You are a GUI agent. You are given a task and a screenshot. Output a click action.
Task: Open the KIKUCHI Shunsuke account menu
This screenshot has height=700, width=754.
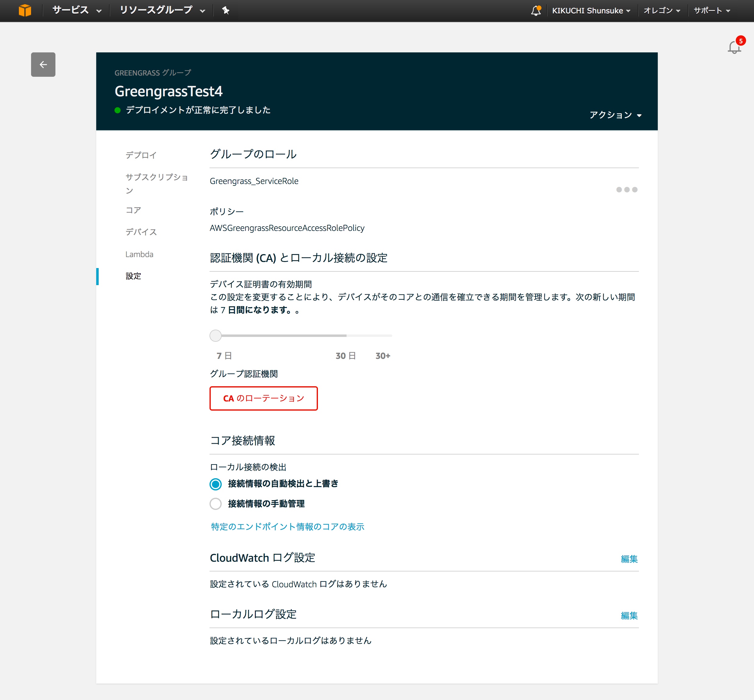coord(591,11)
